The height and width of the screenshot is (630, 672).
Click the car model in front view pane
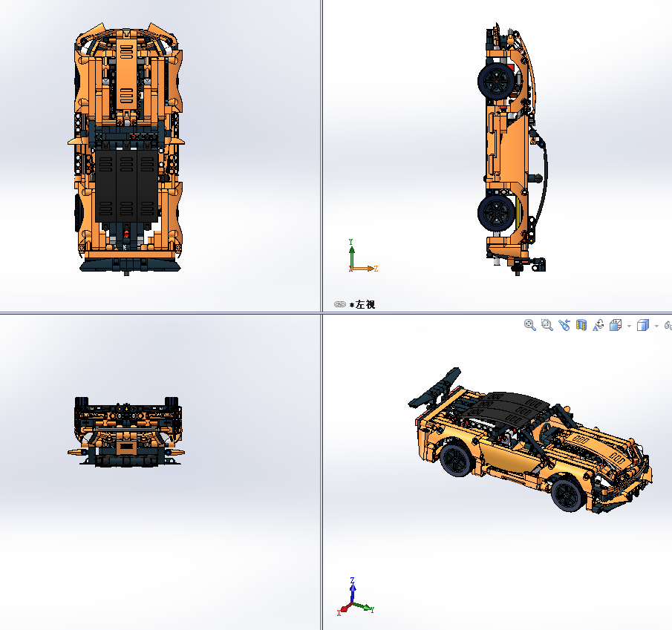coord(126,432)
